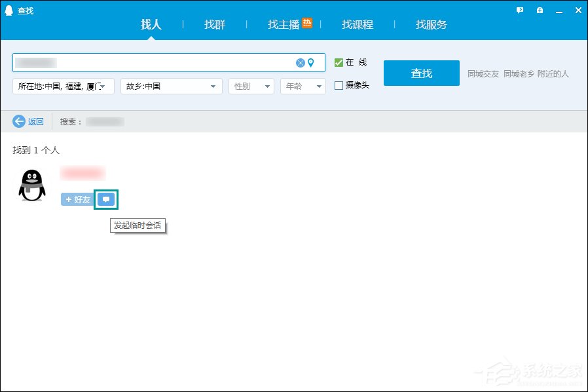This screenshot has width=588, height=392.
Task: Click the temporary chat message icon
Action: tap(105, 199)
